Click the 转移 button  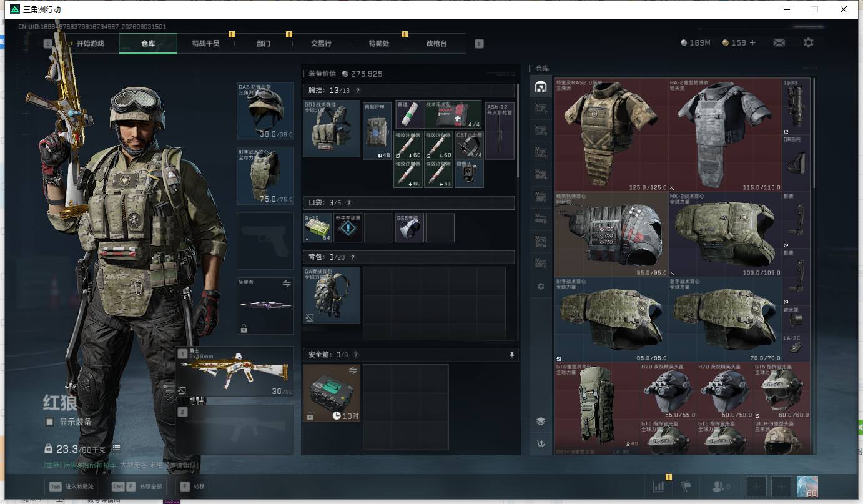(192, 486)
